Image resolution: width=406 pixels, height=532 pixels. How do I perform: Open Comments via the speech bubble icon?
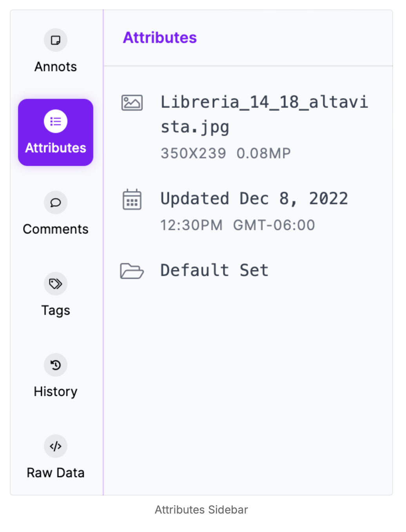[55, 203]
